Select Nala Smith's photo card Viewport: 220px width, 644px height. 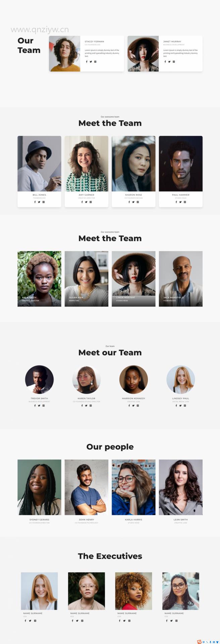tap(39, 279)
